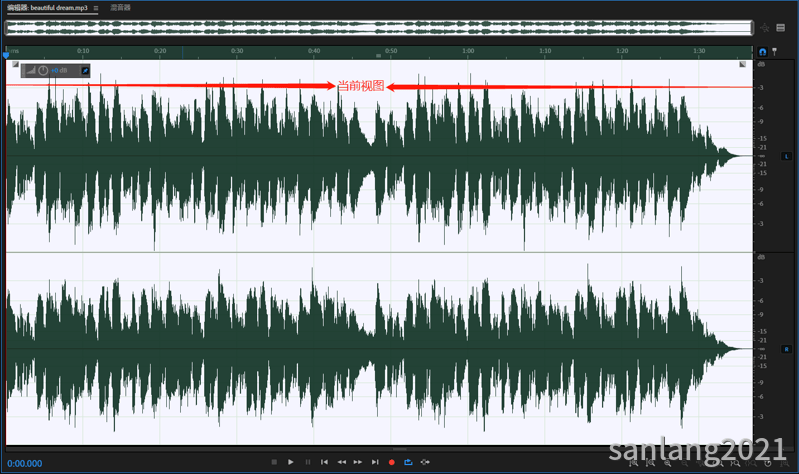Open the editor panel menu icon
The height and width of the screenshot is (474, 799).
96,8
